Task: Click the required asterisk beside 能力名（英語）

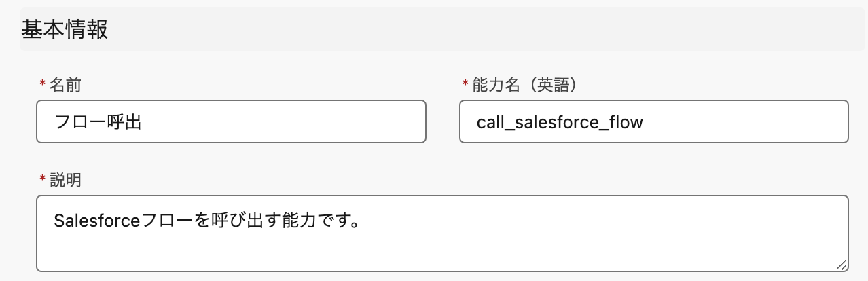Action: click(x=465, y=84)
